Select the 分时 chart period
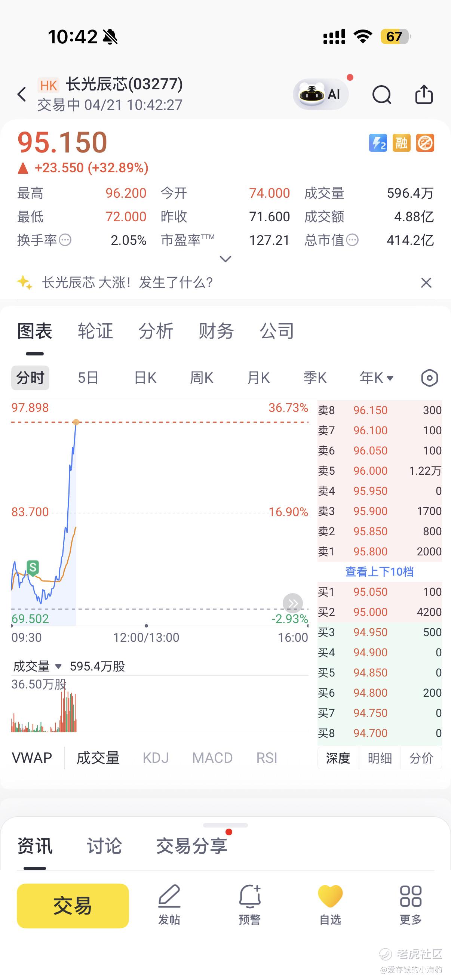 [30, 378]
